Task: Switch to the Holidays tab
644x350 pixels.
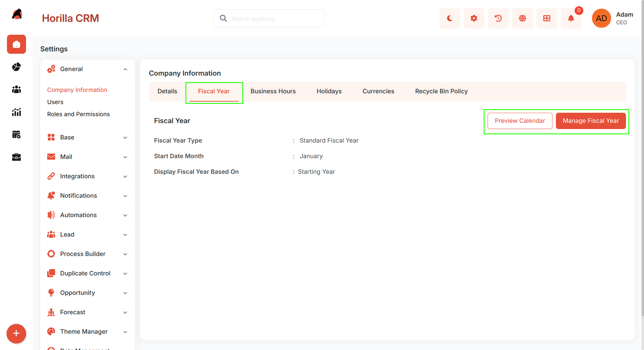Action: (329, 91)
